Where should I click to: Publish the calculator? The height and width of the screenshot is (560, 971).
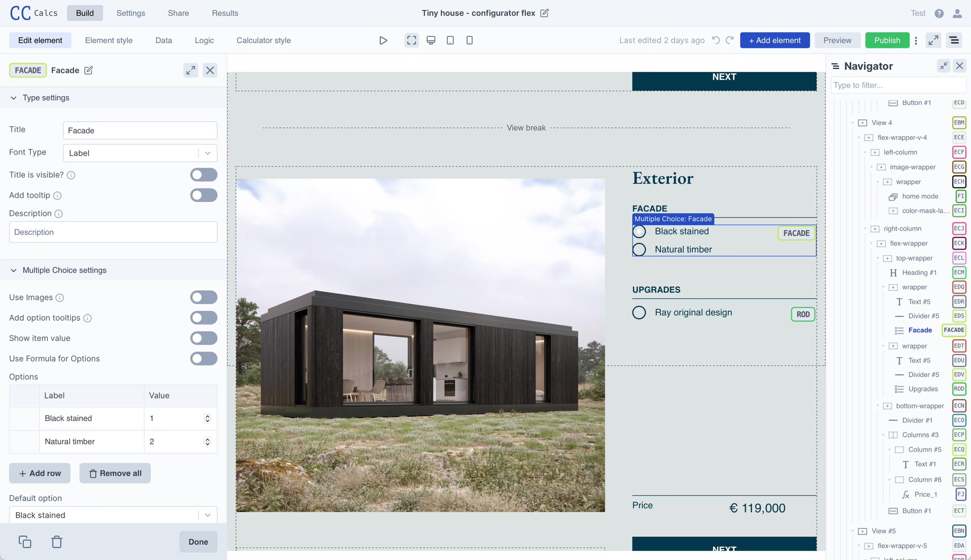click(887, 40)
